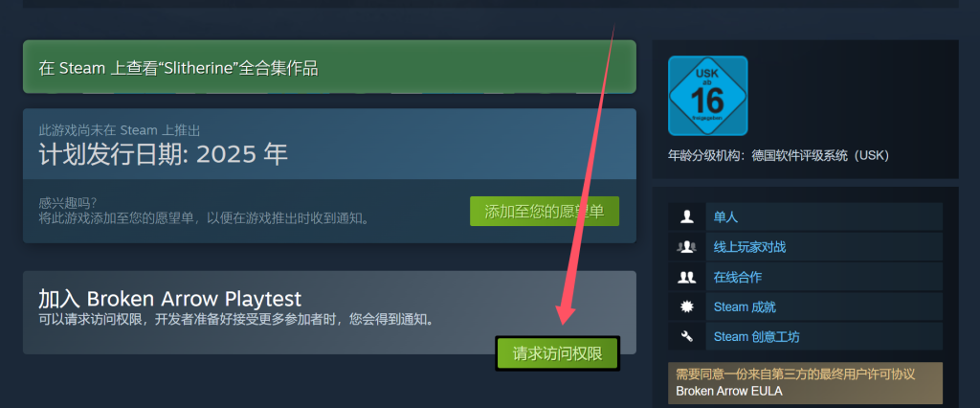Image resolution: width=980 pixels, height=408 pixels.
Task: Open the 在线合作 feature link
Action: click(738, 277)
